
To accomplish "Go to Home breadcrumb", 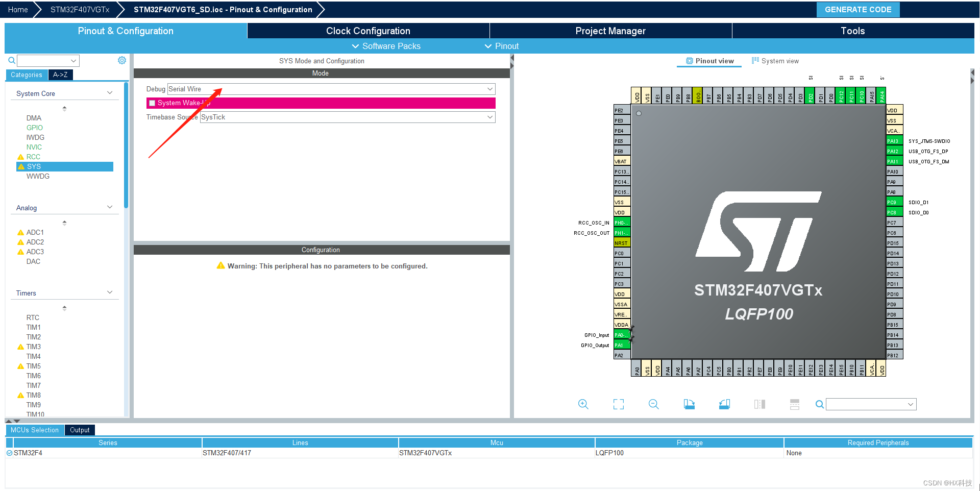I will 18,10.
